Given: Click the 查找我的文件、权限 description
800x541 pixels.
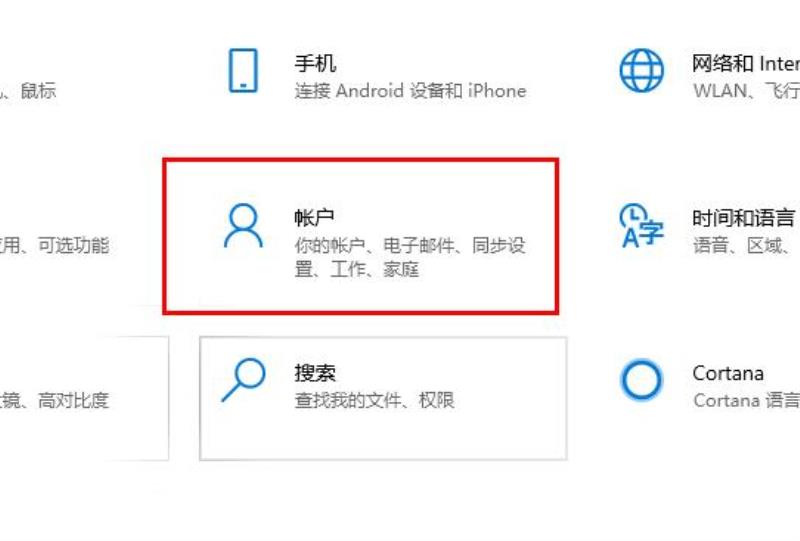Looking at the screenshot, I should click(374, 400).
